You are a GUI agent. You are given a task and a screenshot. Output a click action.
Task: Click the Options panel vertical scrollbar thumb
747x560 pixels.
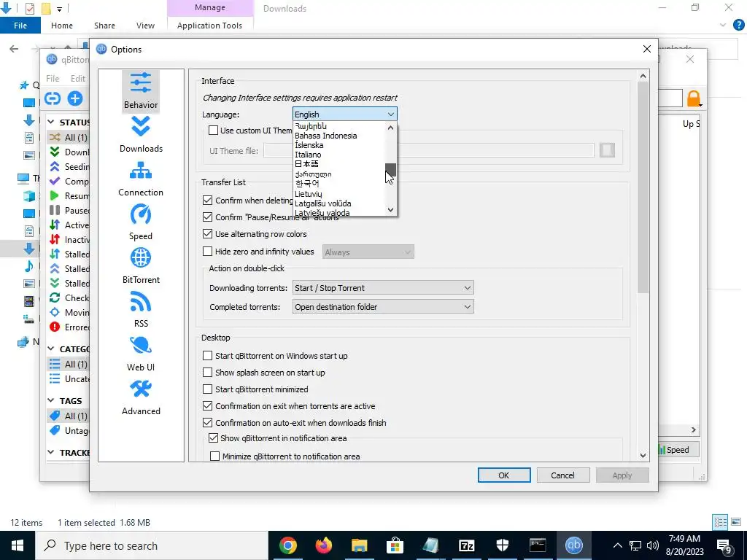643,187
